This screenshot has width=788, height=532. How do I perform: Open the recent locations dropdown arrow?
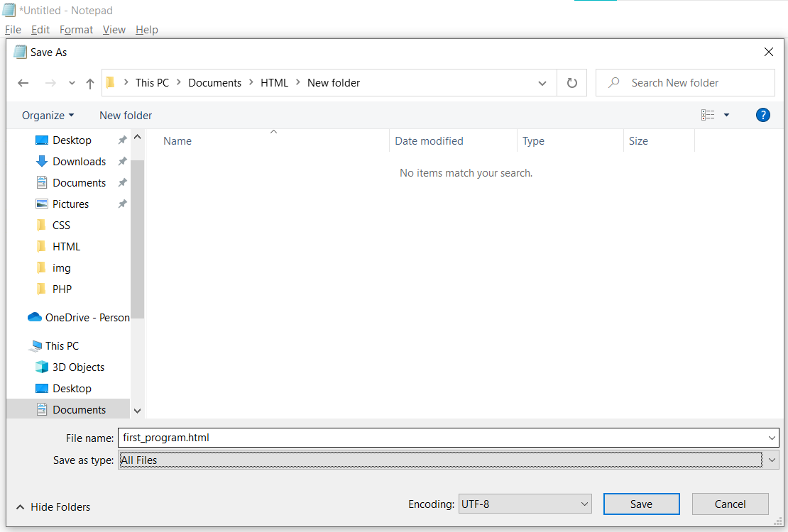click(x=72, y=83)
